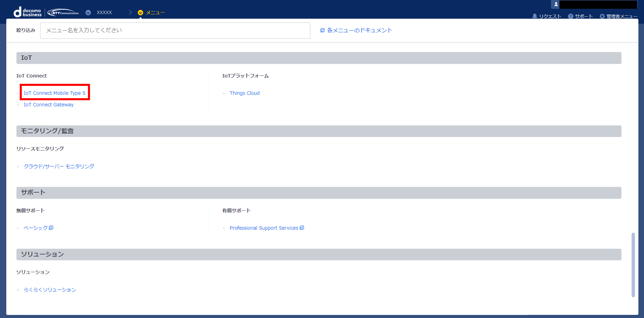Screen dimensions: 644x318
Task: Select the XXXXX workspace name
Action: point(104,12)
